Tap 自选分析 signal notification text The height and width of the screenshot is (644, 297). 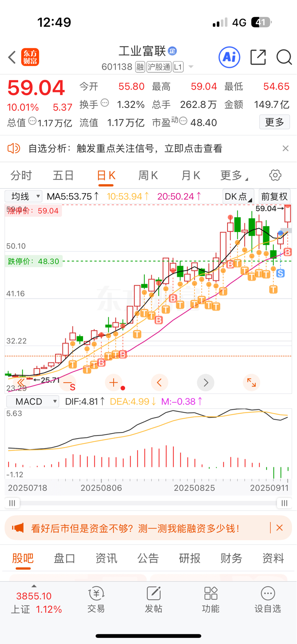(126, 149)
